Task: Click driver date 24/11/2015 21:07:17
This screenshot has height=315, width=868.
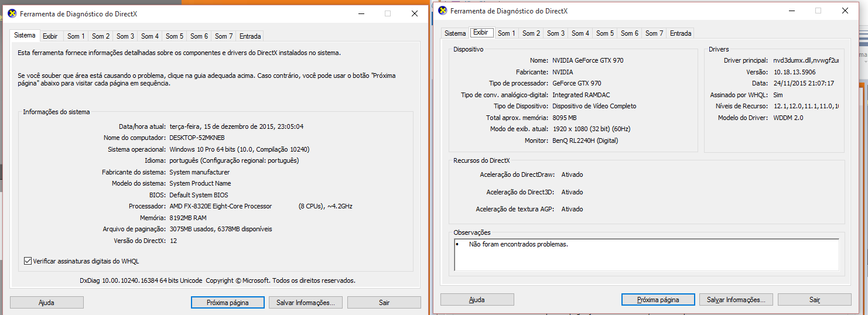Action: pos(804,83)
